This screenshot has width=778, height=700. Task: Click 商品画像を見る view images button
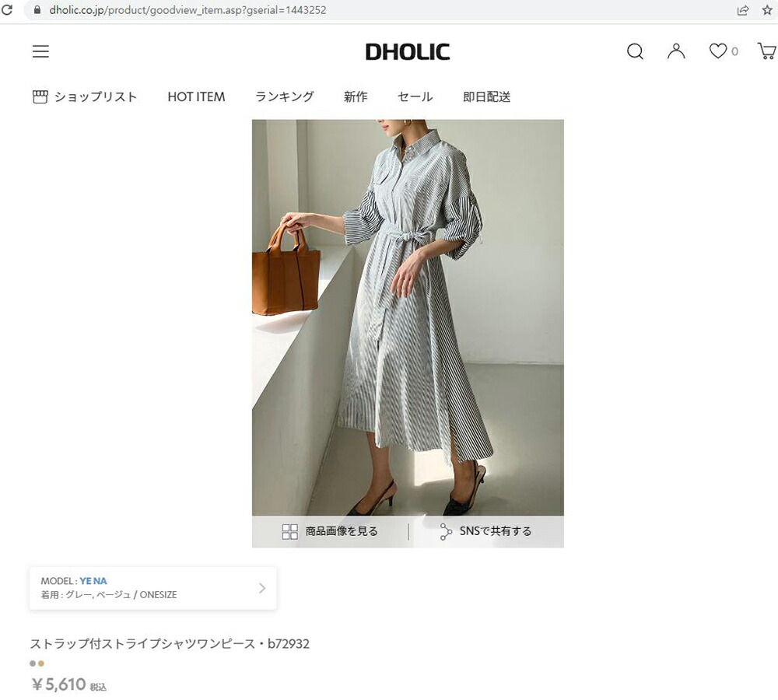pyautogui.click(x=330, y=531)
